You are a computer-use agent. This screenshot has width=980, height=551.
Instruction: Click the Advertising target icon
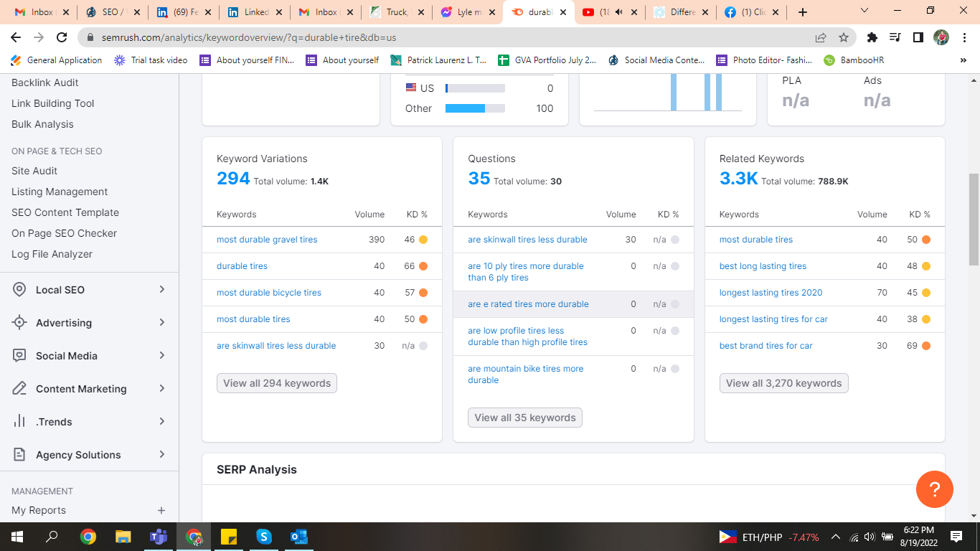[20, 323]
